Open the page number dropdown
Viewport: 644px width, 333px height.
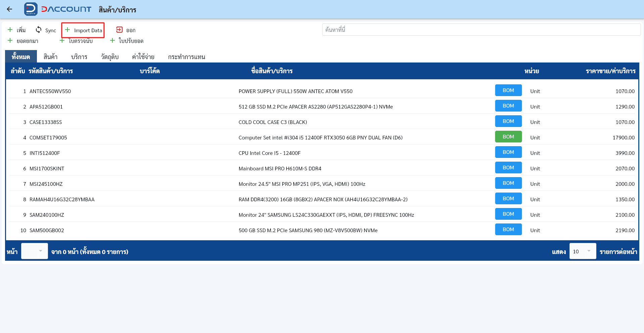pyautogui.click(x=35, y=251)
